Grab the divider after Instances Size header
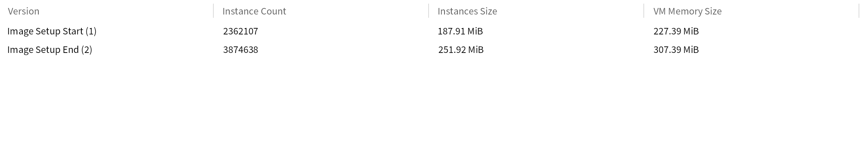 (644, 11)
